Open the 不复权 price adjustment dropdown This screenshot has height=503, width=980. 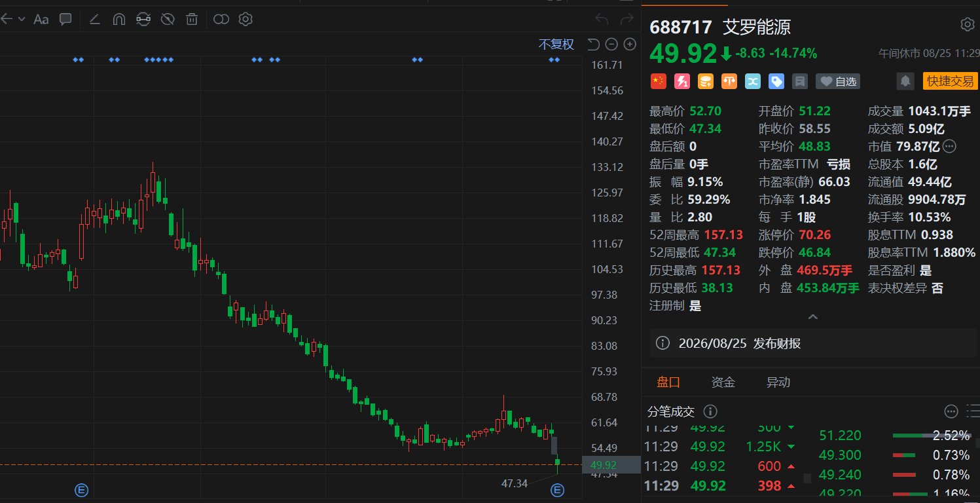click(556, 45)
